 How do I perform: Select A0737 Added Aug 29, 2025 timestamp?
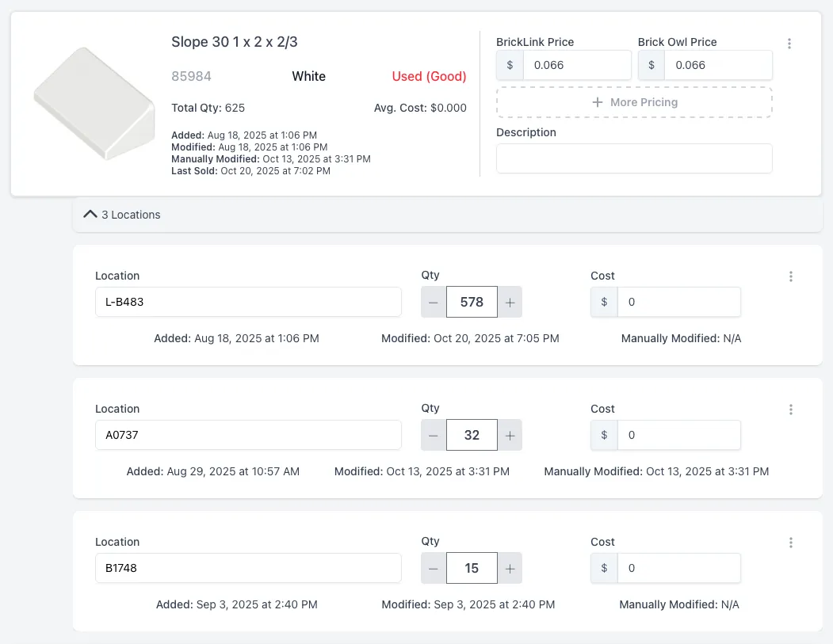(213, 471)
